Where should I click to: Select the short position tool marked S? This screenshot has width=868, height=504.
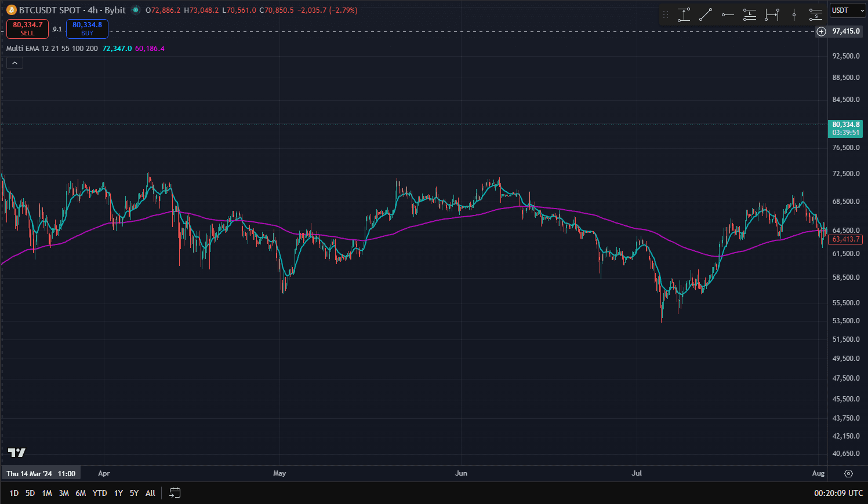(816, 15)
